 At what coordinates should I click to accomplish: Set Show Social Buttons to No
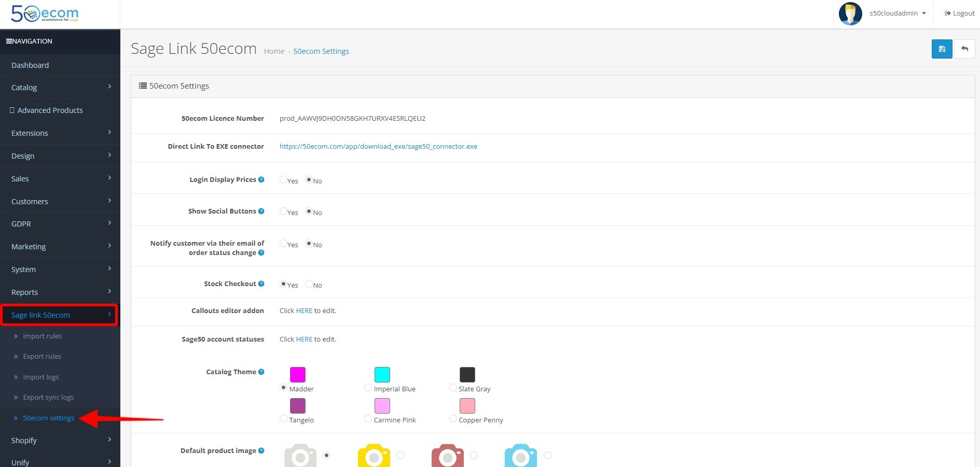309,211
